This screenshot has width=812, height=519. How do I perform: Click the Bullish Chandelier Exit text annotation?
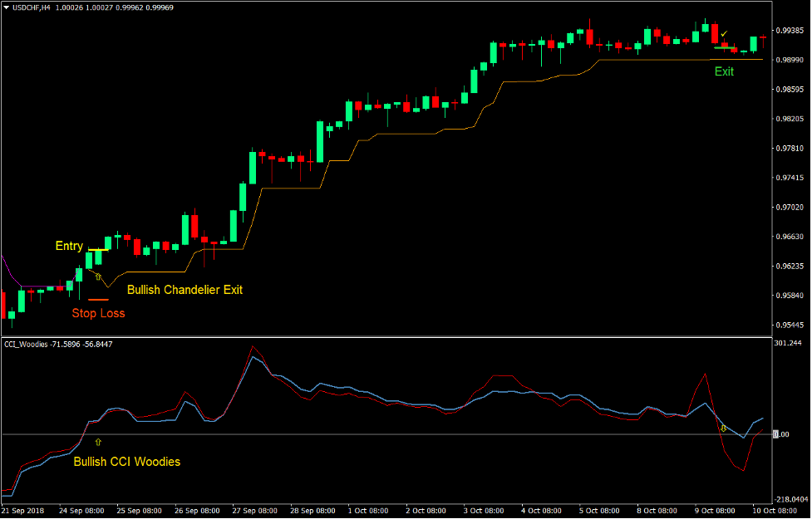(x=185, y=290)
